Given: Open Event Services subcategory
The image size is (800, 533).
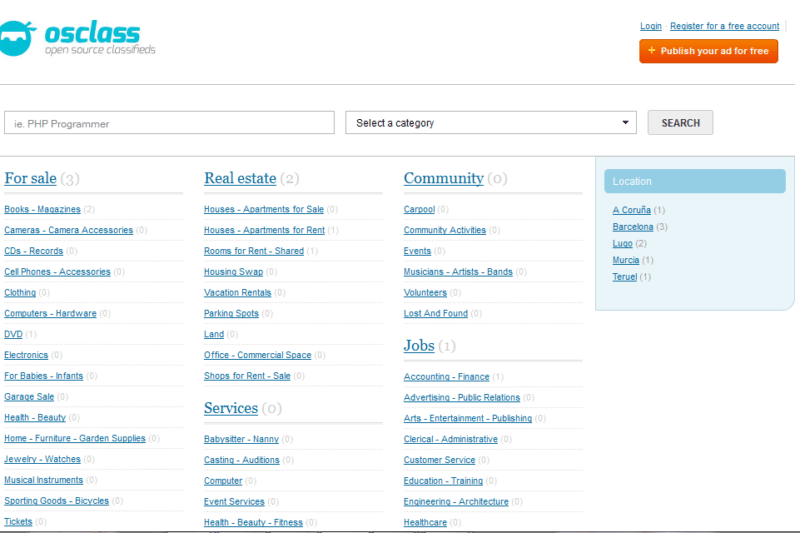Looking at the screenshot, I should pos(234,502).
